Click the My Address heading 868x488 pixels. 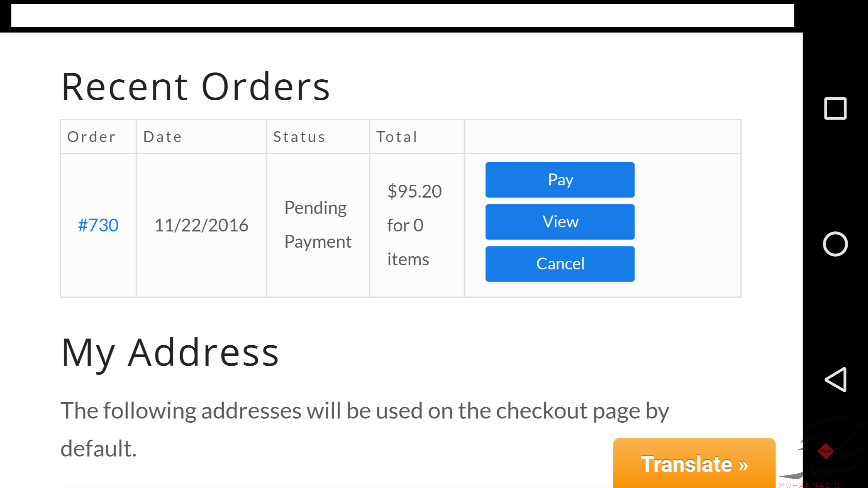tap(170, 353)
